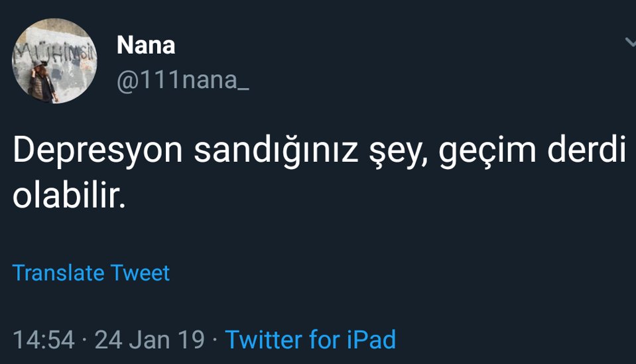
Task: Open Nana's round profile picture
Action: coord(54,61)
